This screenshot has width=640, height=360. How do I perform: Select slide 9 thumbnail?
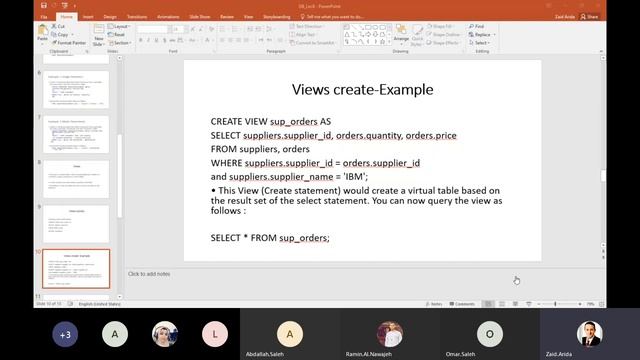[76, 224]
